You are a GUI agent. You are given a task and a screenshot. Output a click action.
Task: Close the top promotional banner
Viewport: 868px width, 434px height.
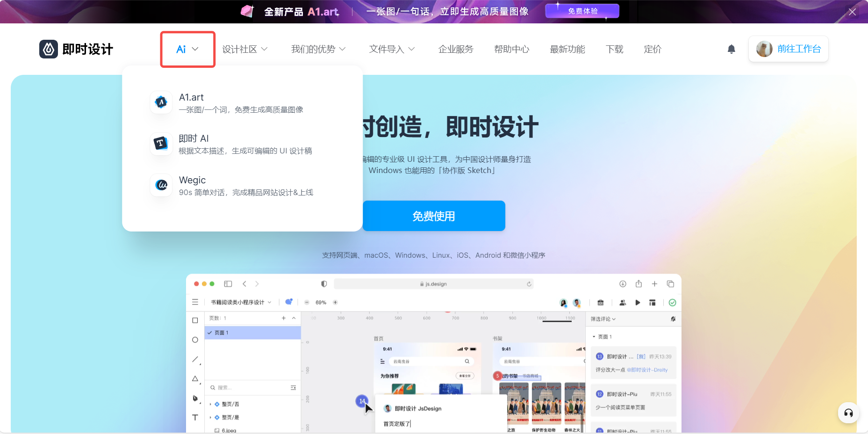pos(852,12)
